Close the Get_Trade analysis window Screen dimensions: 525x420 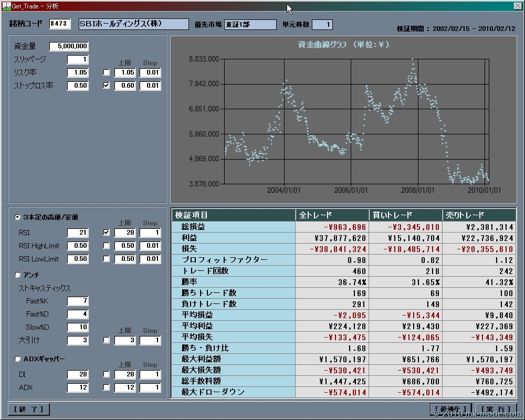tap(517, 6)
